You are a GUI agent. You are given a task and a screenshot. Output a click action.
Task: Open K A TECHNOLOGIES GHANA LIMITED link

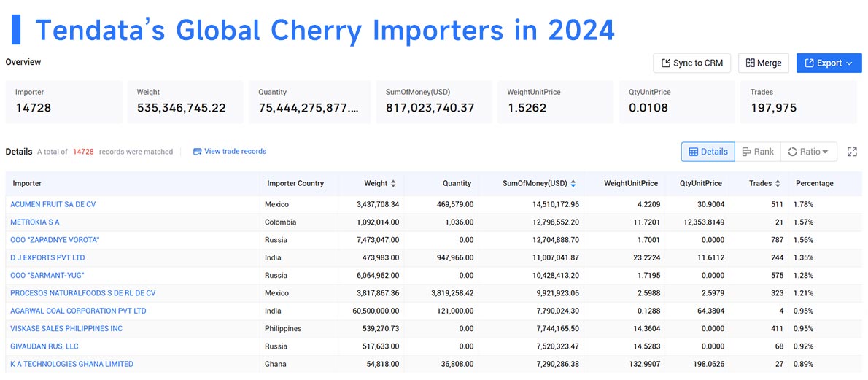pos(72,364)
